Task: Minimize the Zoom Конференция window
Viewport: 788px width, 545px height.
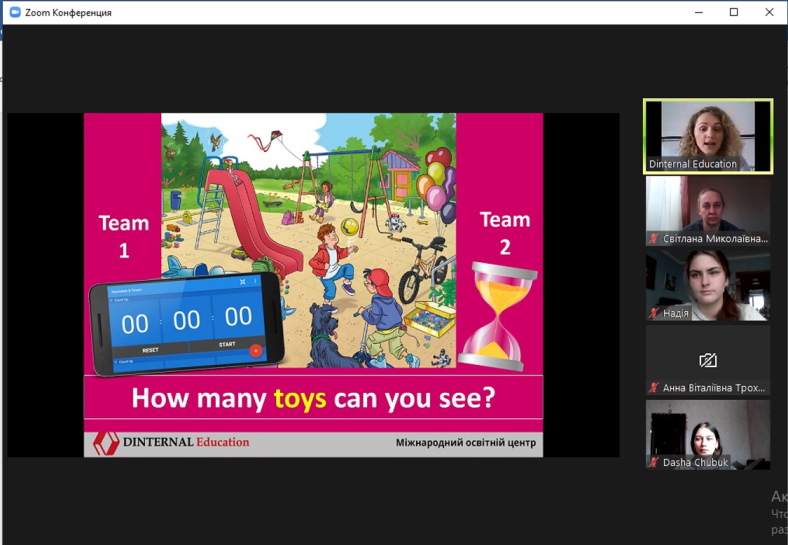Action: [x=699, y=12]
